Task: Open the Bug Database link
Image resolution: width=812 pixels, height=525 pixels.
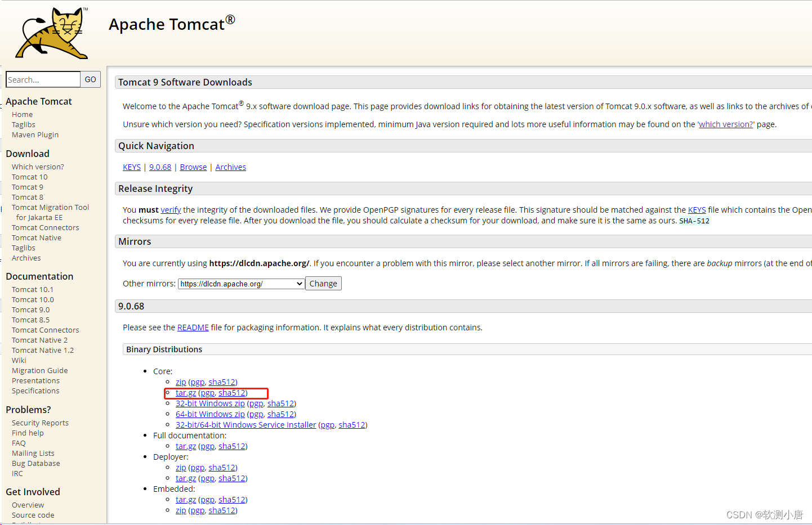Action: pyautogui.click(x=35, y=463)
